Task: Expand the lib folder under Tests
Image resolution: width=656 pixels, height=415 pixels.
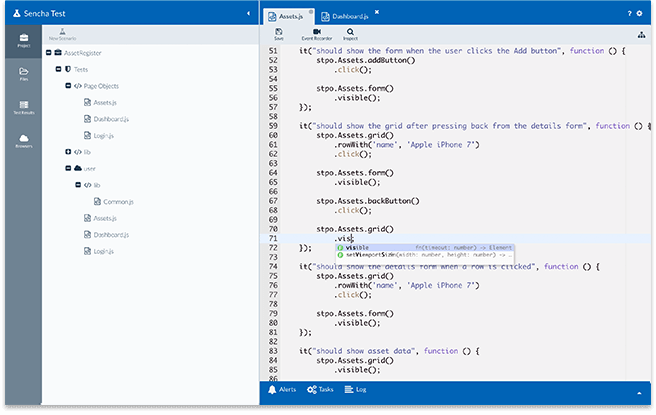Action: coord(68,152)
